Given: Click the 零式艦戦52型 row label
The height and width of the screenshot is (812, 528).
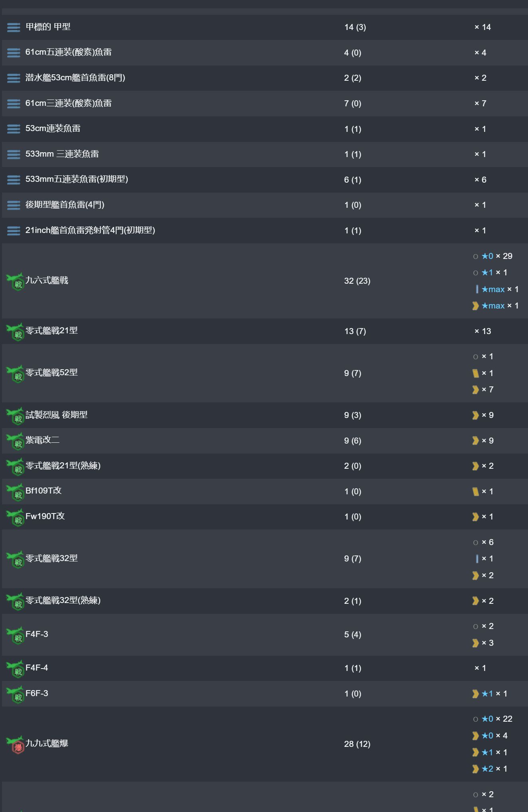Looking at the screenshot, I should coord(52,372).
